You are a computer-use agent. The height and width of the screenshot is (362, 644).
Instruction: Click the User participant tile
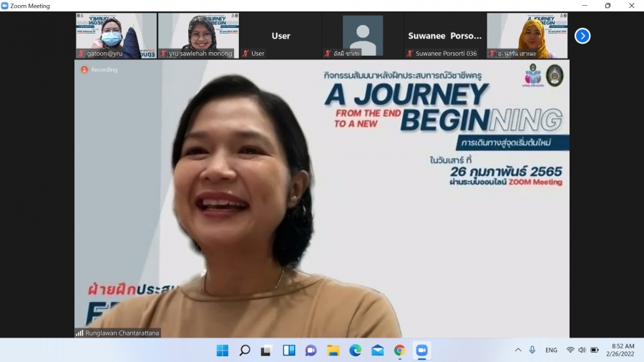[x=280, y=36]
